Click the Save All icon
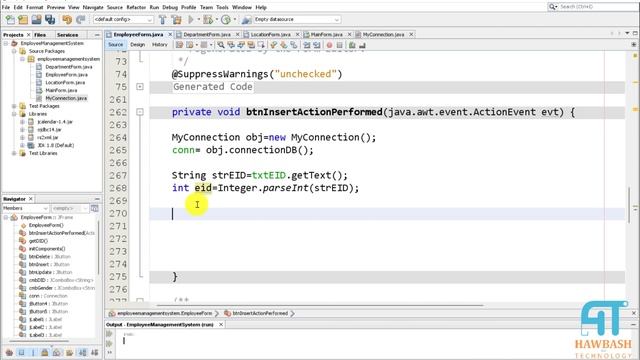This screenshot has width=640, height=360. click(x=50, y=19)
